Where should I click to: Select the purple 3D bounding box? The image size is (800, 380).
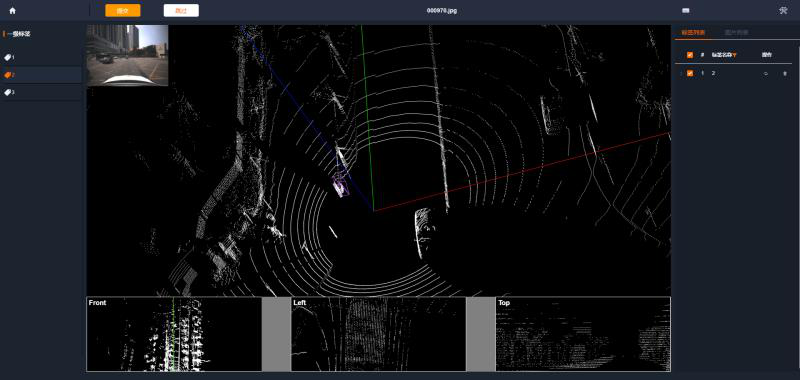340,185
